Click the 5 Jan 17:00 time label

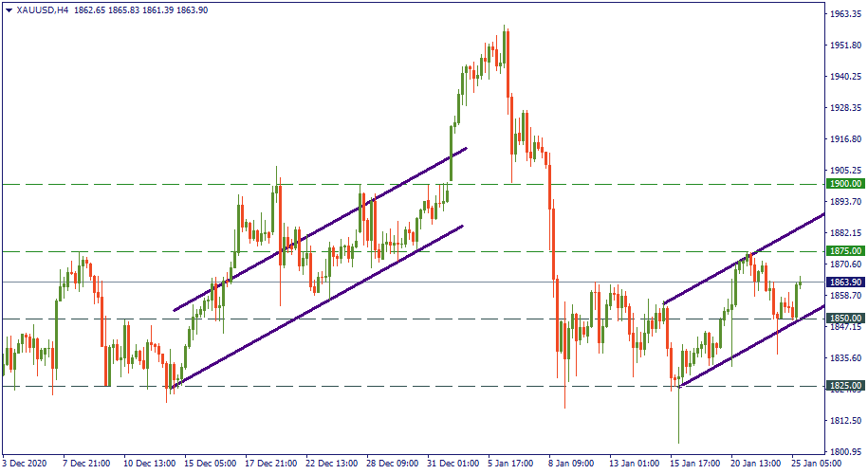click(x=509, y=465)
